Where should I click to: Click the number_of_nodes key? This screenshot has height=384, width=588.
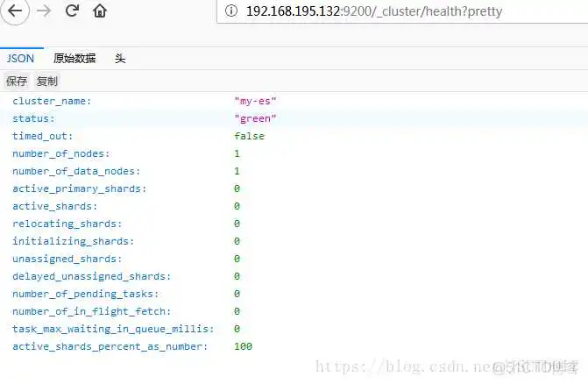coord(59,153)
